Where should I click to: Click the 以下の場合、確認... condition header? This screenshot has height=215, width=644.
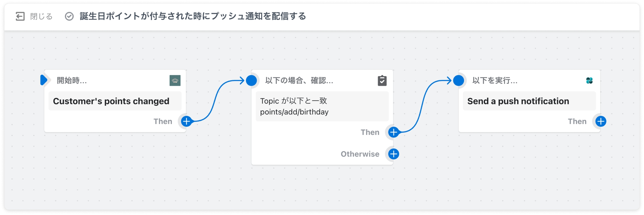tap(299, 80)
